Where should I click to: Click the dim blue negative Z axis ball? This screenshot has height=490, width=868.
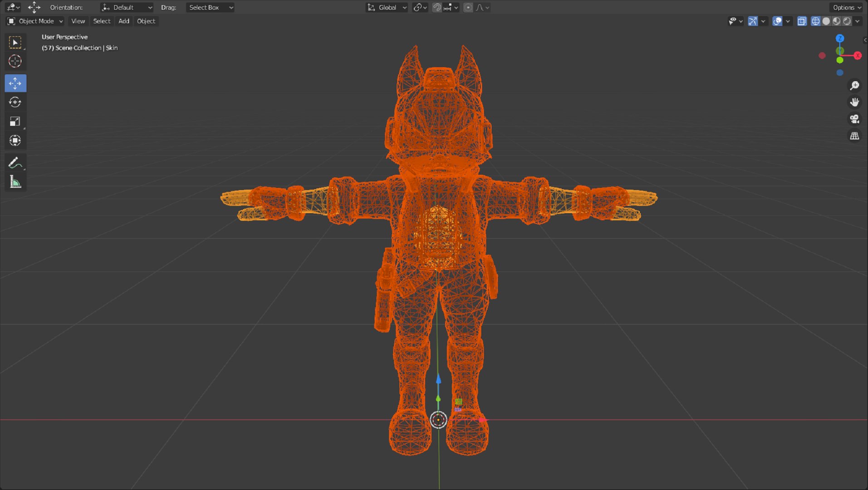pyautogui.click(x=840, y=73)
